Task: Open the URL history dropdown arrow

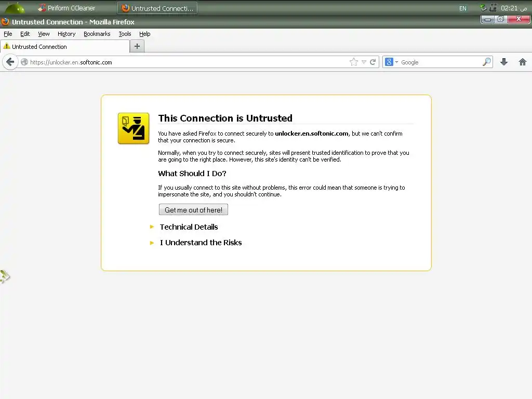Action: [364, 62]
